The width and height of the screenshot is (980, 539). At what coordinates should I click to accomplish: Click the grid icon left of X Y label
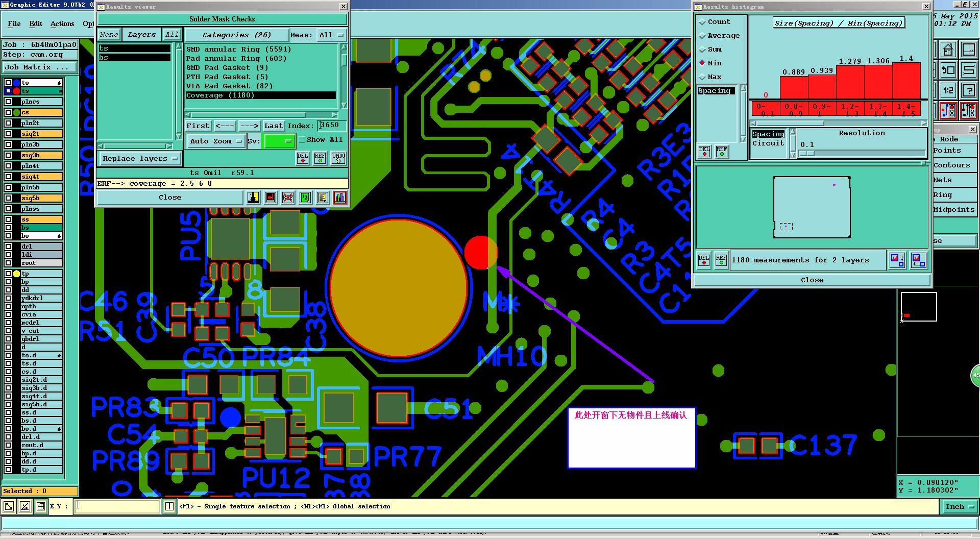pyautogui.click(x=41, y=506)
